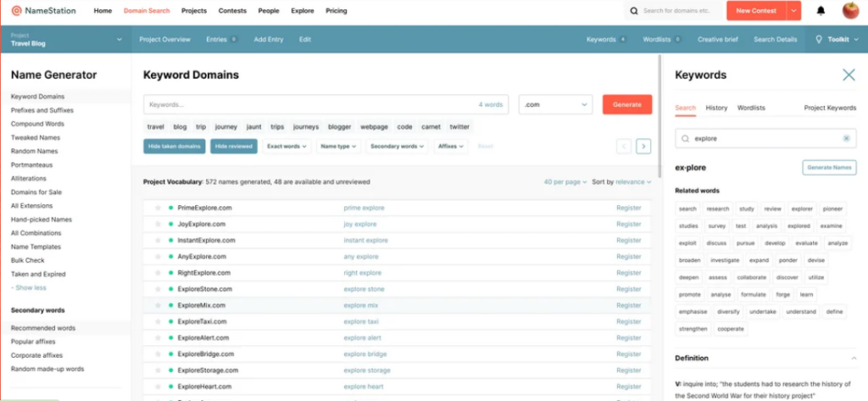Image resolution: width=868 pixels, height=401 pixels.
Task: Add related word 'pioneer'
Action: tap(832, 209)
